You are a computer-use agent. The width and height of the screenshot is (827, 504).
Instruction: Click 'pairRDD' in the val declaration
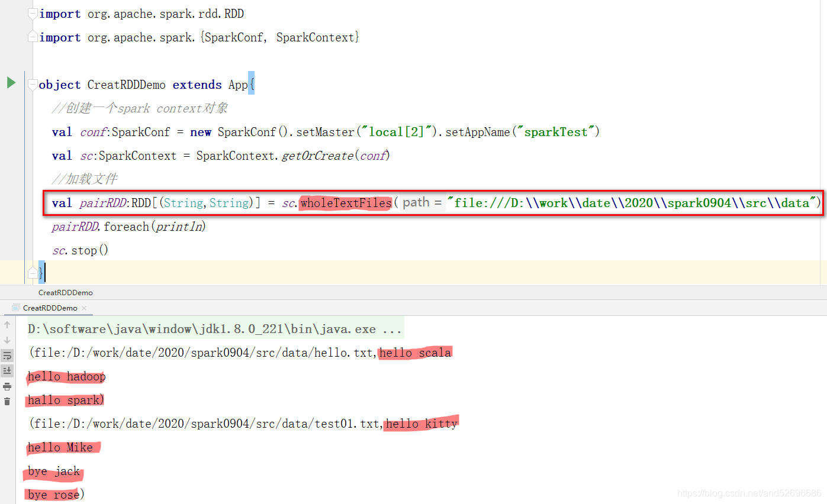[x=104, y=203]
